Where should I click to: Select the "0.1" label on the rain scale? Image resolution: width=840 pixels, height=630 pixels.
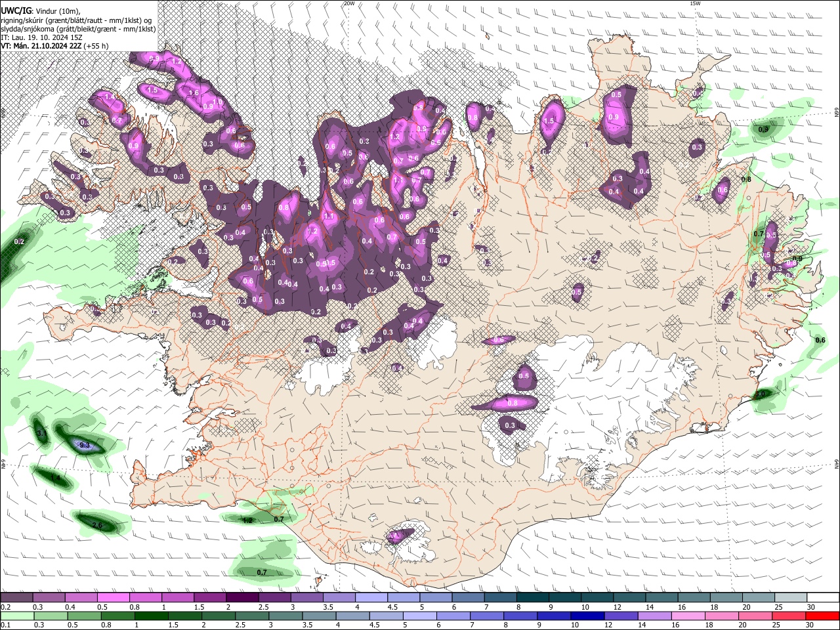pyautogui.click(x=5, y=625)
